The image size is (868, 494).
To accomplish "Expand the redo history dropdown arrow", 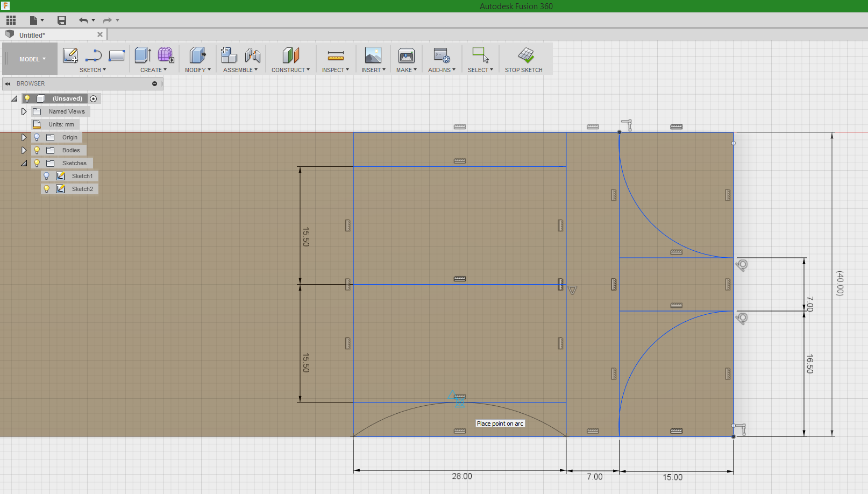I will coord(117,20).
